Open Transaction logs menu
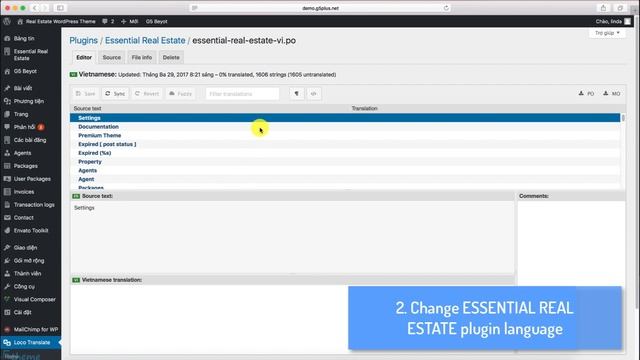640x360 pixels. (34, 205)
